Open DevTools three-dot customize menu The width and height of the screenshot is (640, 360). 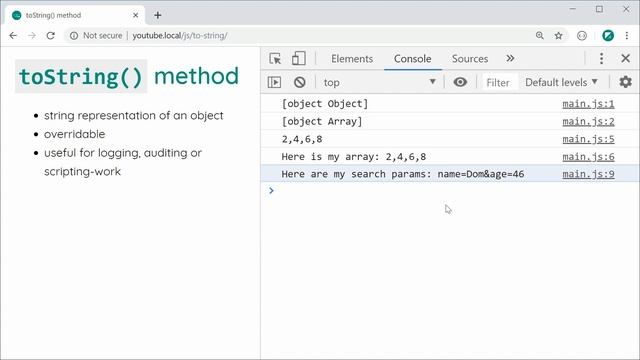point(601,58)
